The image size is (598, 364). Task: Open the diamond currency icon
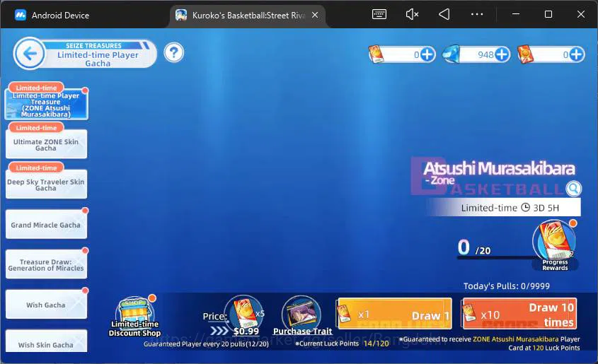pos(452,54)
